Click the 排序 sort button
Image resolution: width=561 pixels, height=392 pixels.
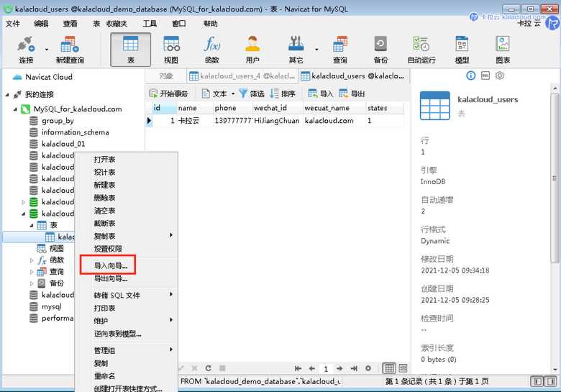pyautogui.click(x=283, y=94)
